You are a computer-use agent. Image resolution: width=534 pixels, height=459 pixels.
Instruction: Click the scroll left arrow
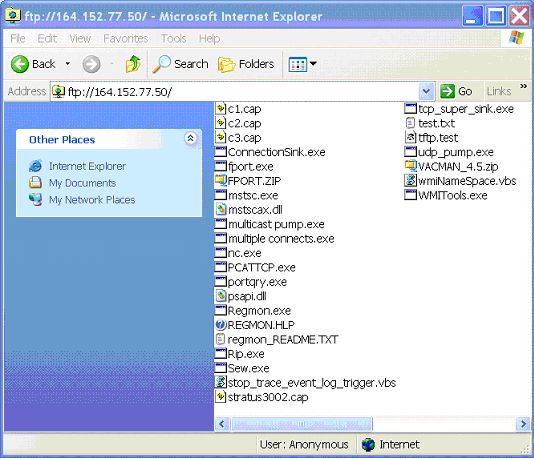coord(222,424)
